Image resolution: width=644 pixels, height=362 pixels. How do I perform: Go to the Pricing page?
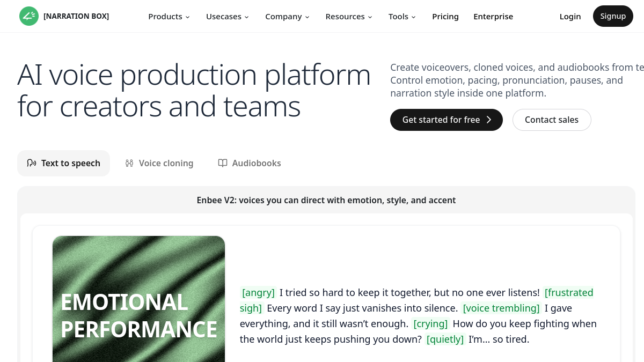click(445, 17)
